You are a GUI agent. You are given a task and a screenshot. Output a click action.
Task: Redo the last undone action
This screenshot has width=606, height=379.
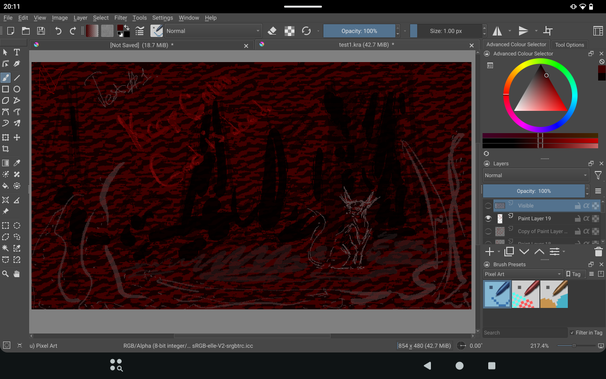coord(73,31)
